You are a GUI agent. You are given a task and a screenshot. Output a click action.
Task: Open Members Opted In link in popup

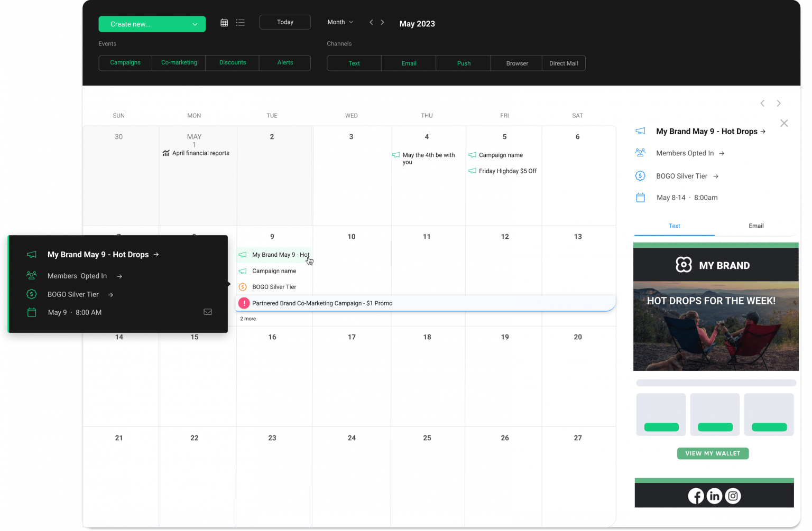point(85,276)
